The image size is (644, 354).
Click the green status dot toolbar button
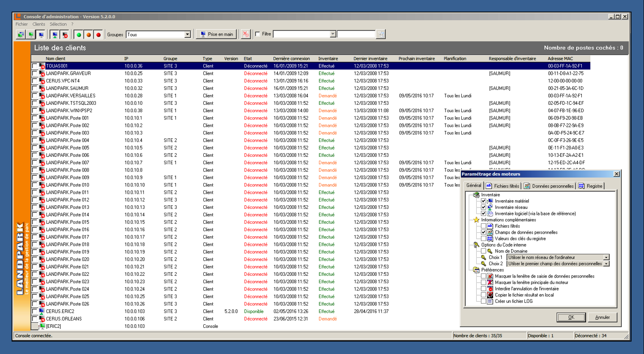point(79,35)
